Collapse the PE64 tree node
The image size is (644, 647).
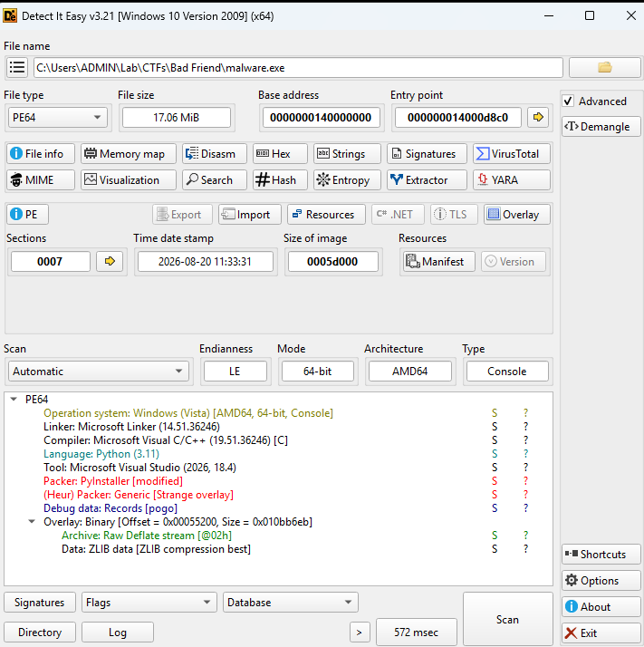coord(14,399)
